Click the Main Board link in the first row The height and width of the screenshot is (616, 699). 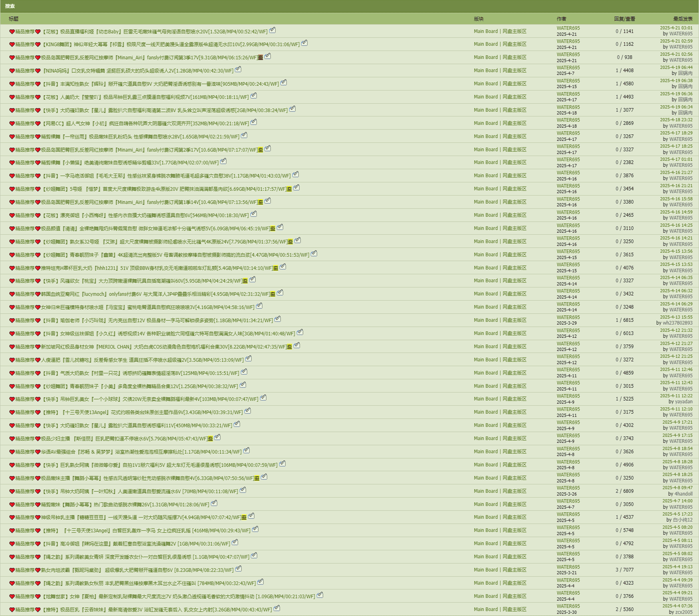pos(486,31)
